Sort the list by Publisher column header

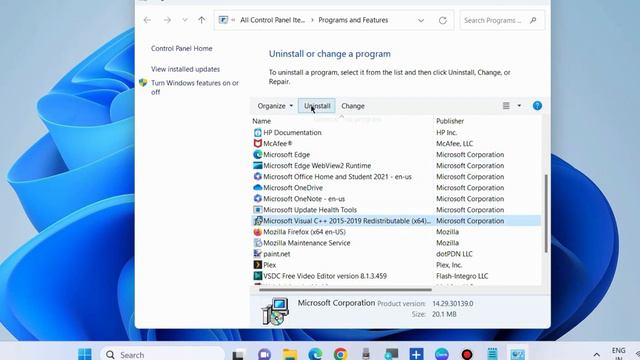(450, 121)
